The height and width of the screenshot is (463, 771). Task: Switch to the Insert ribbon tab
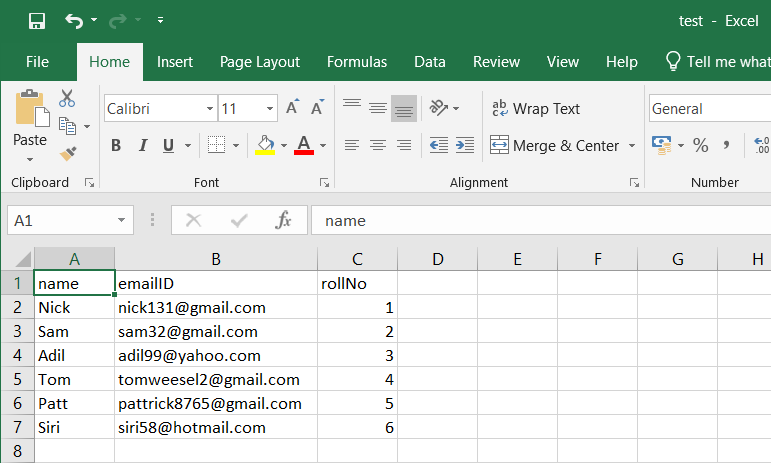point(175,62)
